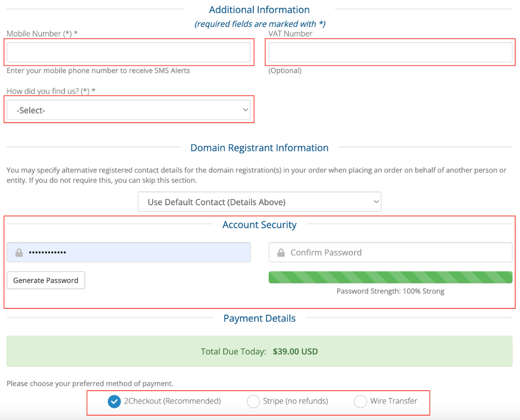Select the 2Checkout (Recommended) radio button

tap(114, 401)
